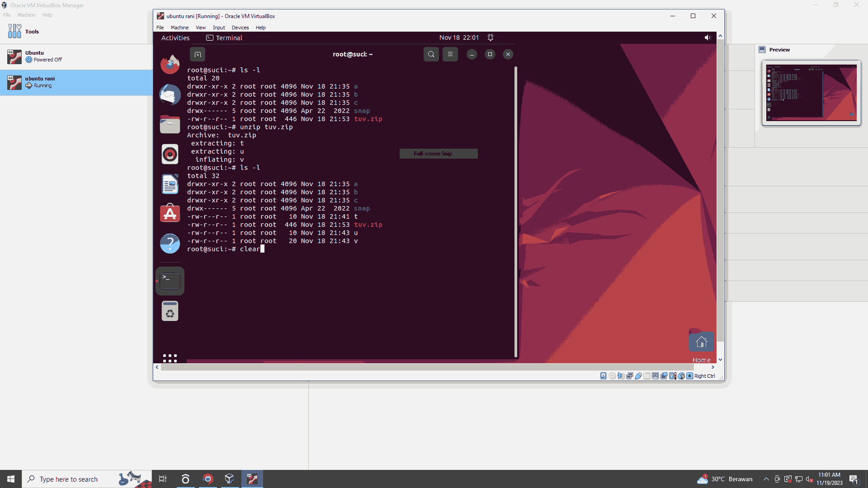The width and height of the screenshot is (868, 488).
Task: Search in the terminal window
Action: pyautogui.click(x=431, y=54)
